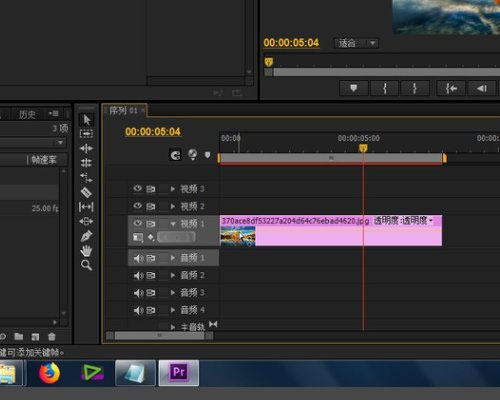The height and width of the screenshot is (400, 500).
Task: Go to In point in program monitor
Action: coord(451,88)
